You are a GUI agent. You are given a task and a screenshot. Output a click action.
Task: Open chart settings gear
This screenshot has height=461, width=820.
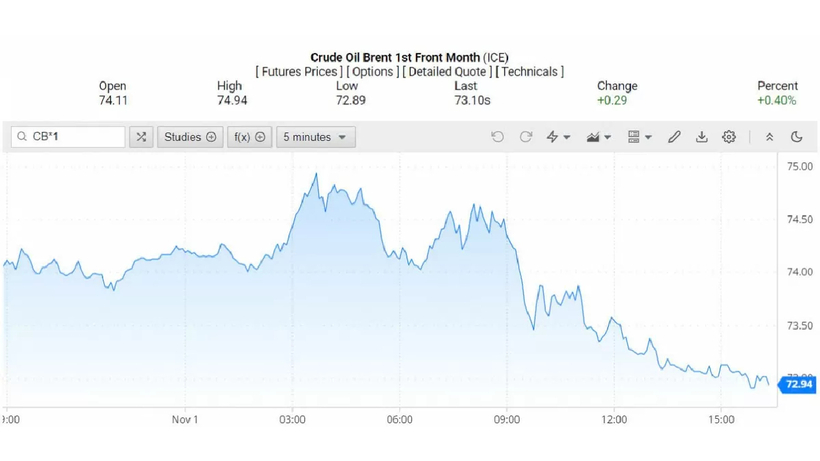click(729, 137)
